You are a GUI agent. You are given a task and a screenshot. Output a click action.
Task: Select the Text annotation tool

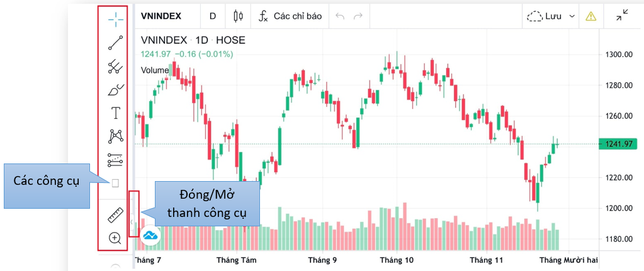115,113
